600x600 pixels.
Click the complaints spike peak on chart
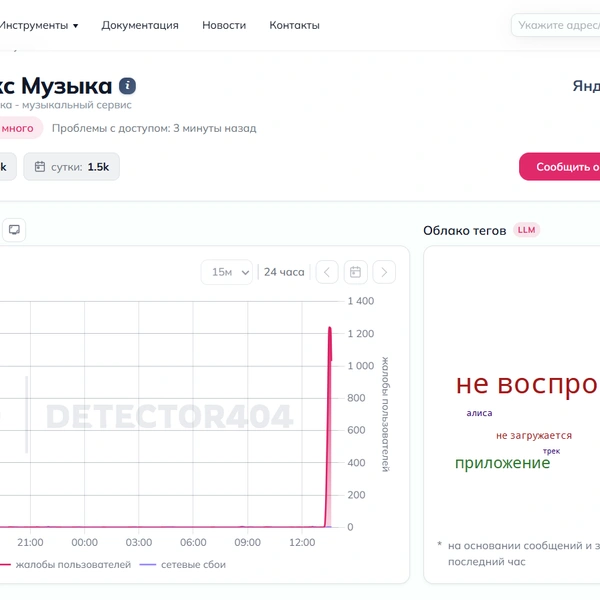329,328
